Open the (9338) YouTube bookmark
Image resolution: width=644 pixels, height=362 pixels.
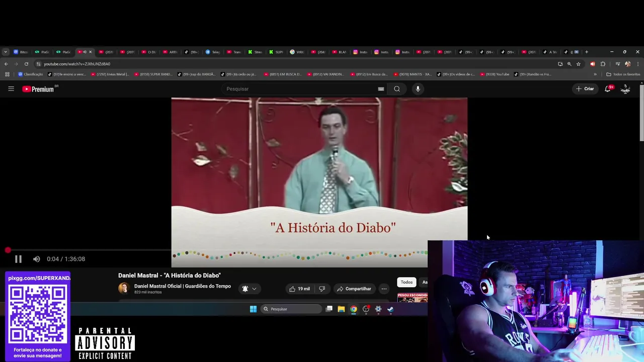click(x=495, y=74)
